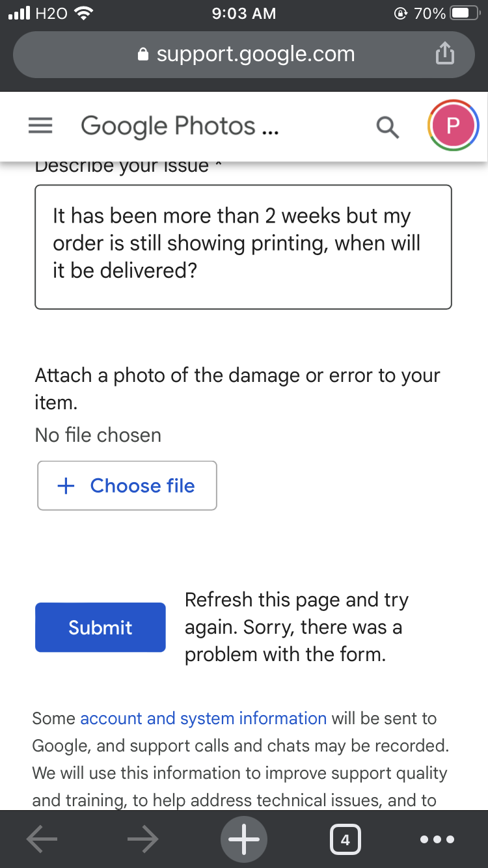
Task: Open the hamburger navigation menu
Action: click(x=40, y=127)
